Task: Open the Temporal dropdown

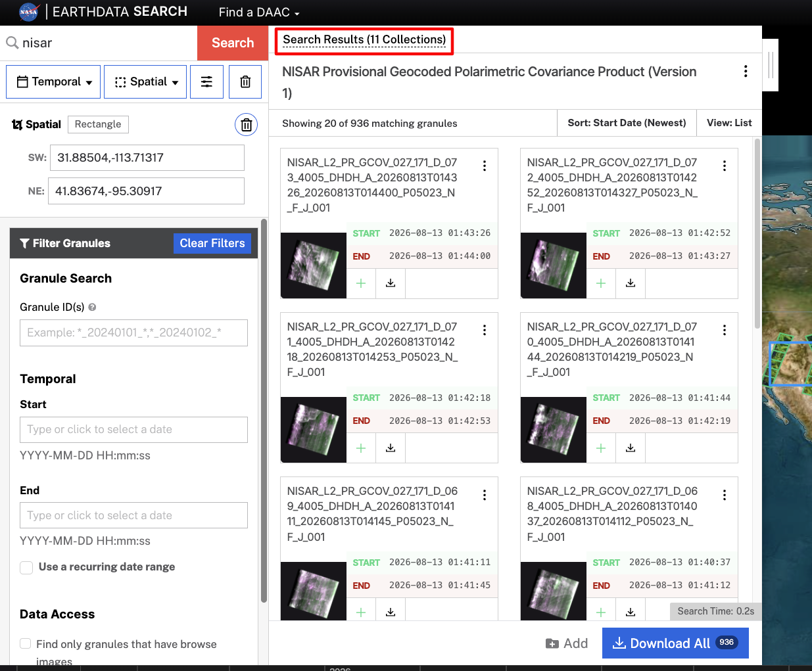Action: click(x=53, y=81)
